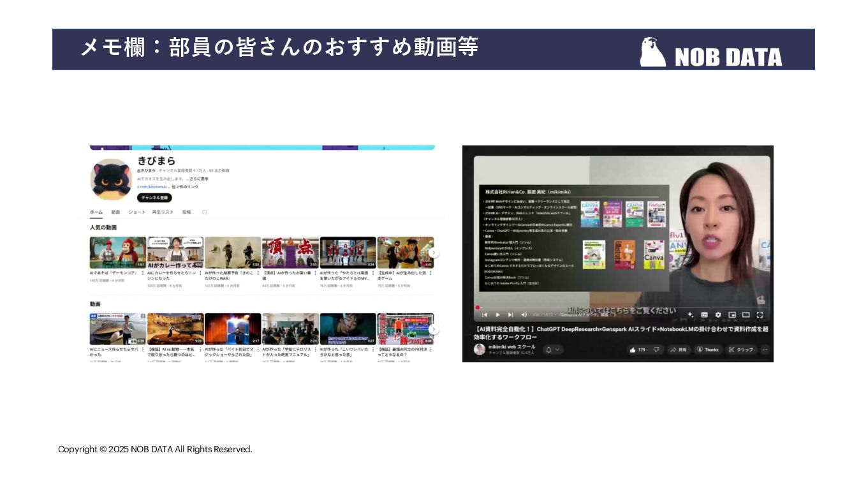Click the きびまら black cat channel avatar

pyautogui.click(x=111, y=179)
